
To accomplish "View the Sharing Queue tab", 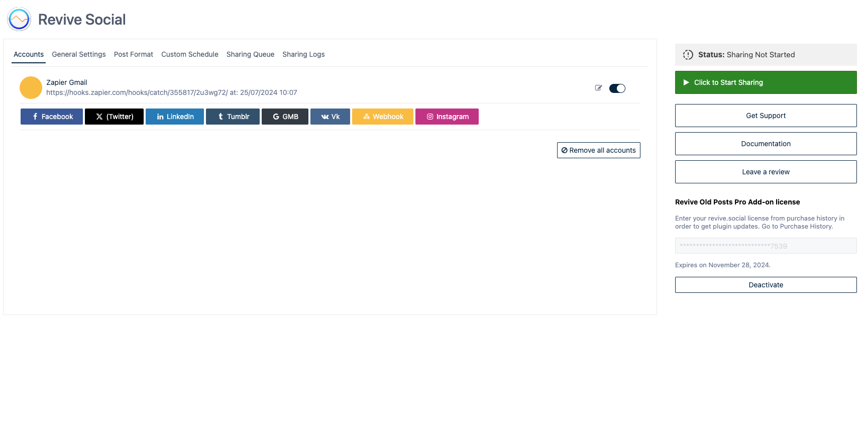I will 250,54.
